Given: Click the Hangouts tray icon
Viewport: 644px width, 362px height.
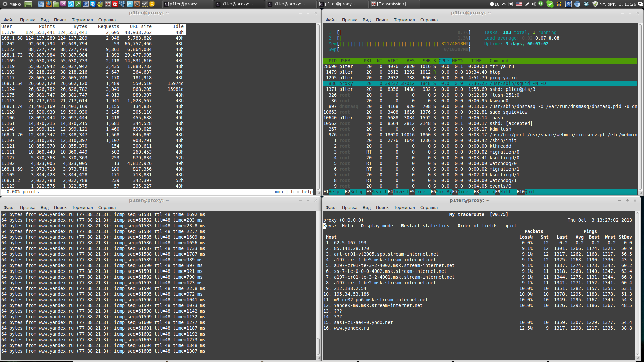Looking at the screenshot, I should pos(541,4).
